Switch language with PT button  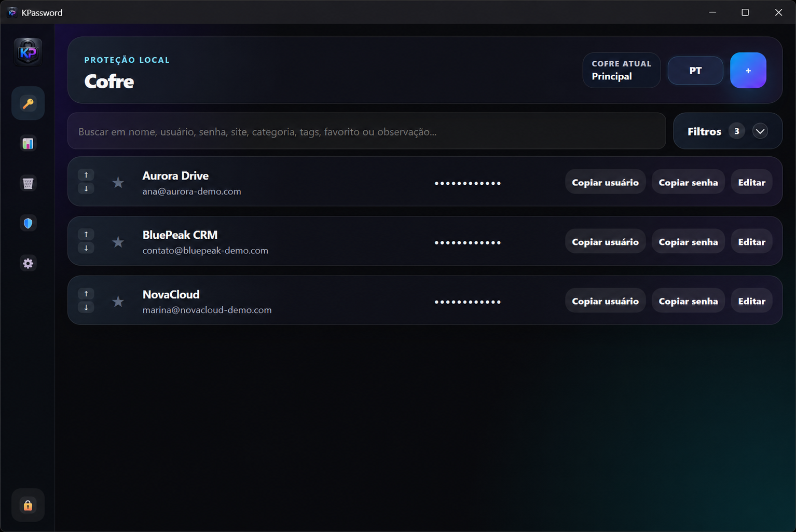pyautogui.click(x=695, y=71)
